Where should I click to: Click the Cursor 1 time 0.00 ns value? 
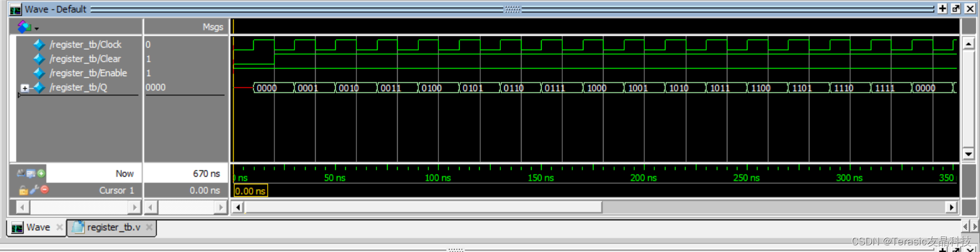coord(205,191)
